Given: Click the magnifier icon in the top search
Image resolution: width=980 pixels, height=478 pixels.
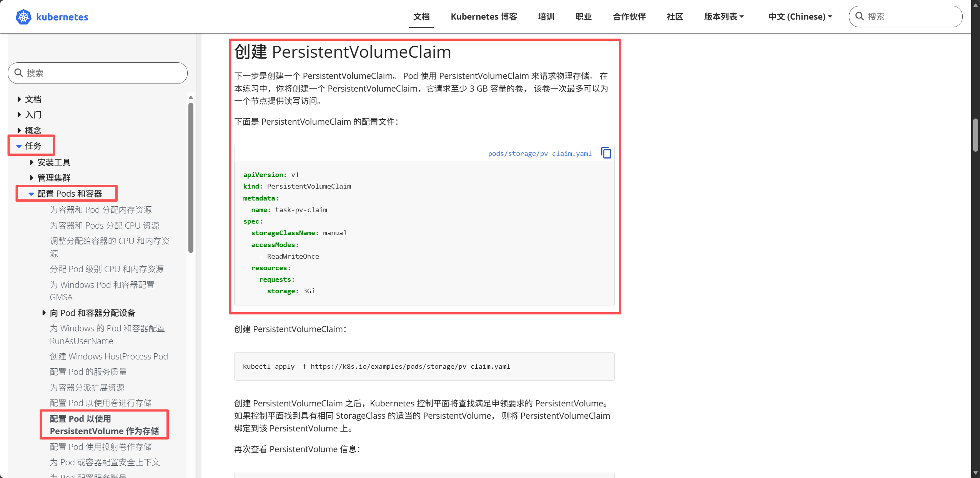Looking at the screenshot, I should (860, 17).
